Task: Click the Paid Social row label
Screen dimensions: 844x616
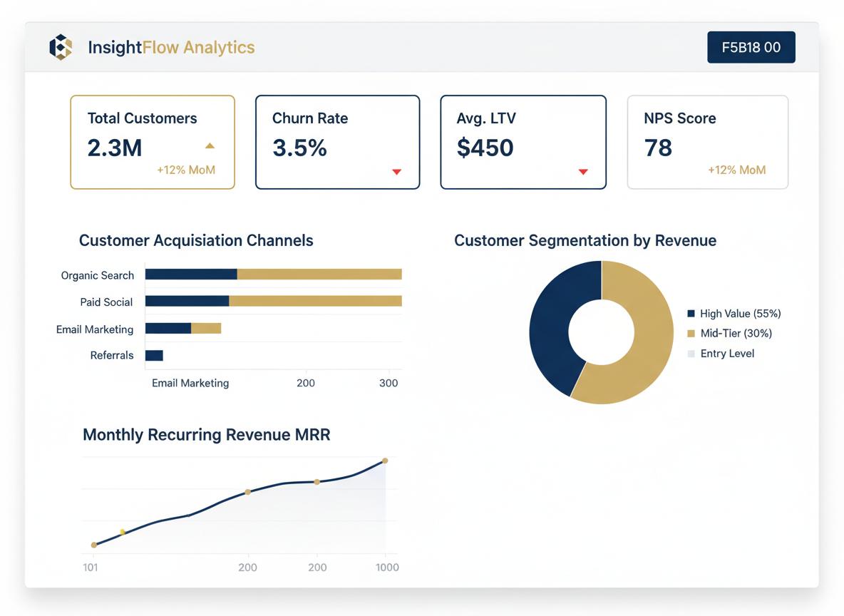Action: (106, 302)
